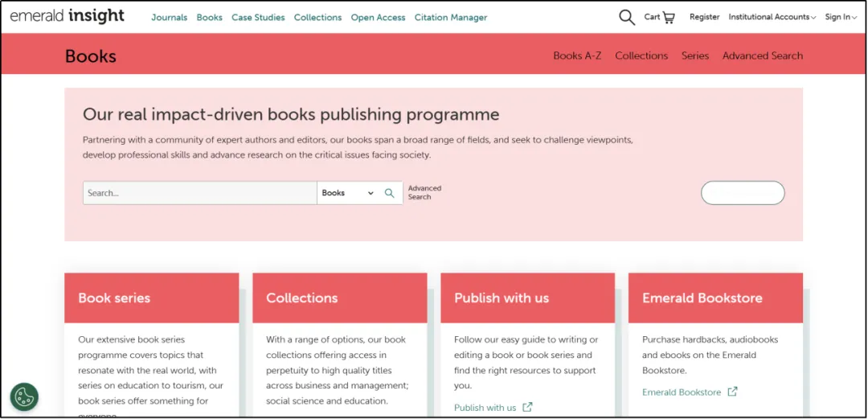Open the Journals menu item
The width and height of the screenshot is (868, 419).
[x=170, y=17]
